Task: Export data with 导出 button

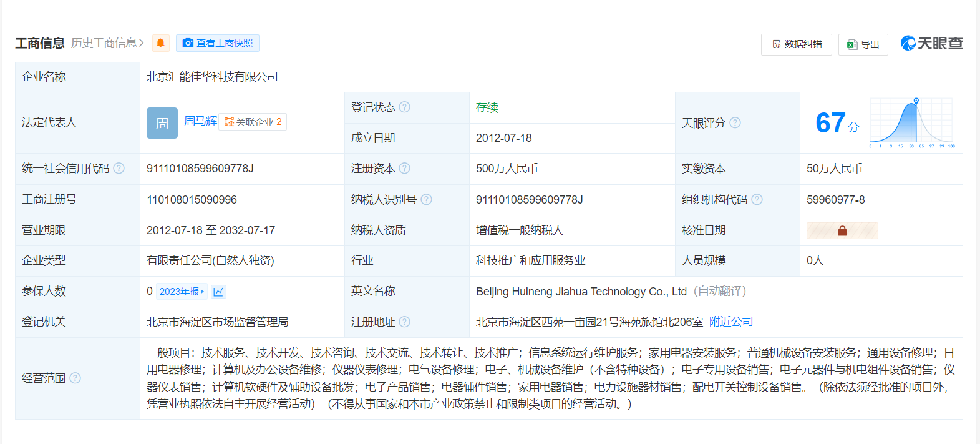Action: (863, 44)
